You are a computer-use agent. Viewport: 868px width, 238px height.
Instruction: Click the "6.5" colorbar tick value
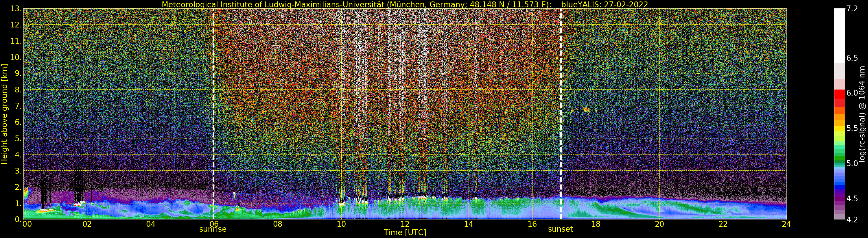pos(852,58)
